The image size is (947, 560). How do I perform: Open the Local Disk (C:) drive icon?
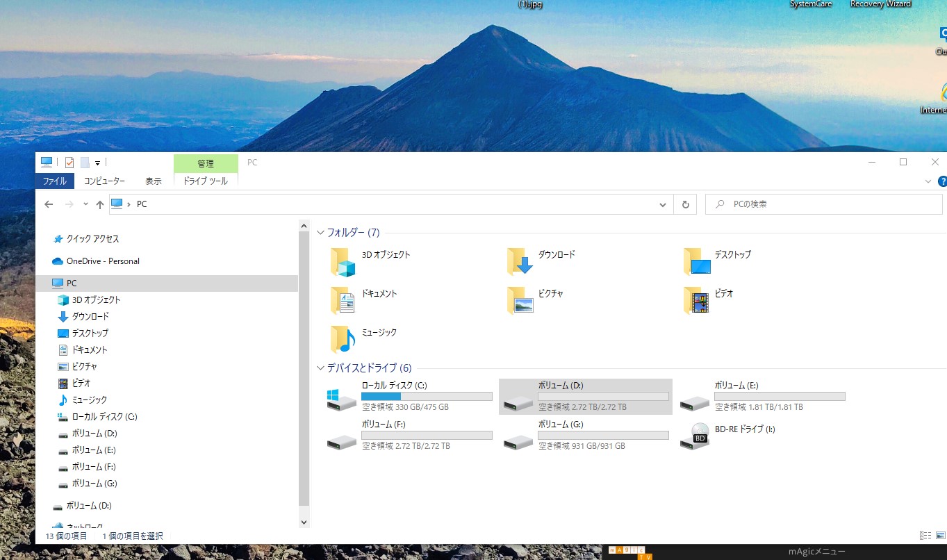(x=342, y=399)
